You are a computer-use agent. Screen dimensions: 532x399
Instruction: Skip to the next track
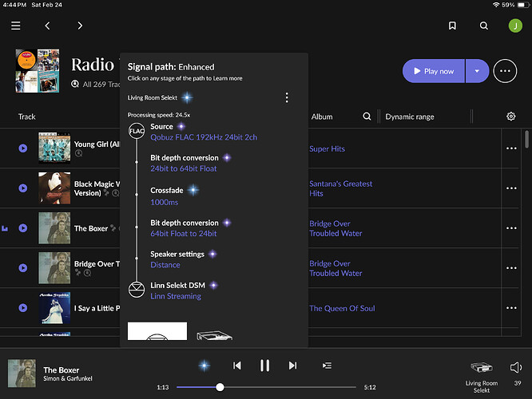pos(292,365)
